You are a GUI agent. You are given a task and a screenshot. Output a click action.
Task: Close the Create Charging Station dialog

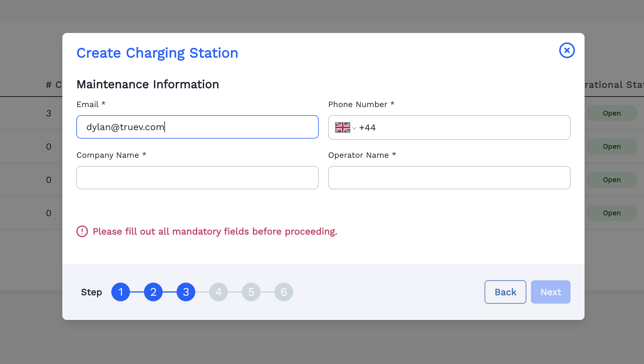(x=567, y=50)
